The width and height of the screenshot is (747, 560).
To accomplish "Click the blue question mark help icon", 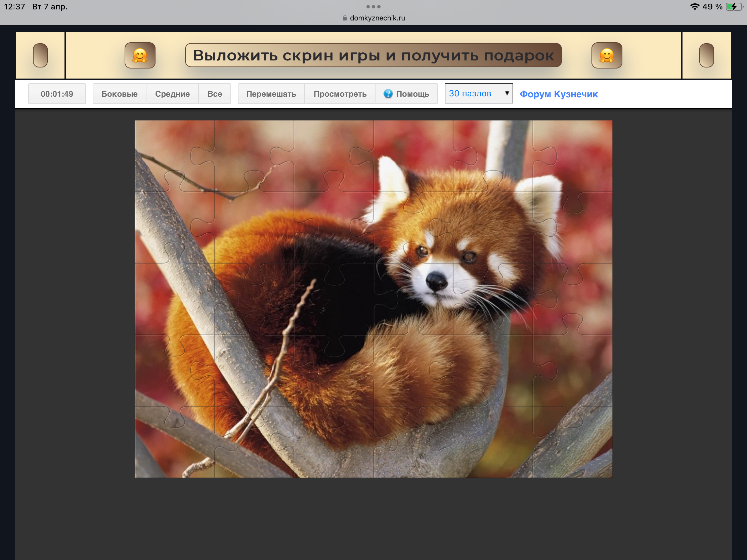I will click(388, 94).
